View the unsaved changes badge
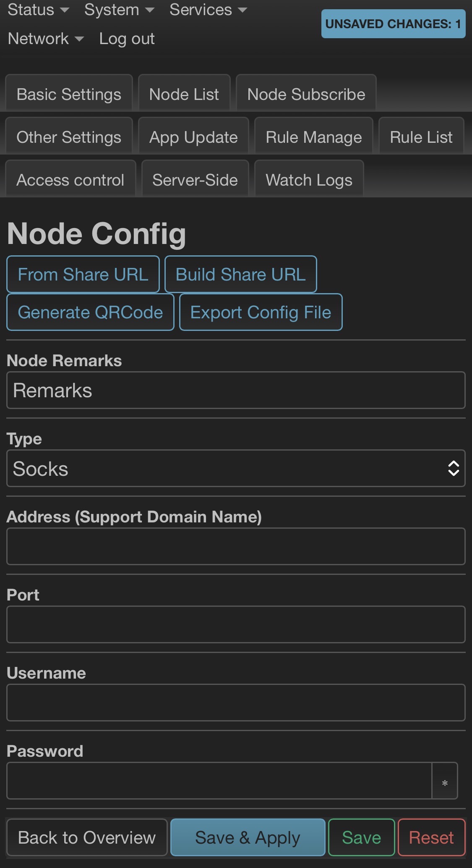Viewport: 472px width, 868px height. pyautogui.click(x=393, y=24)
